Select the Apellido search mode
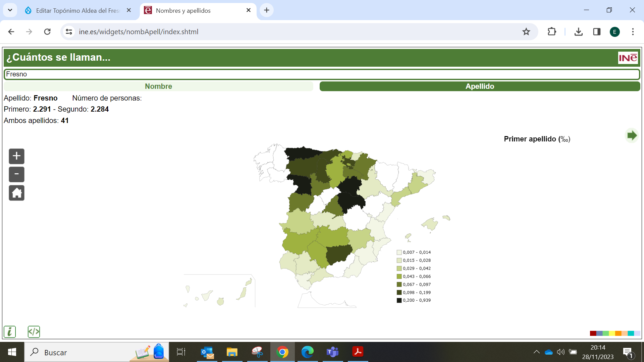This screenshot has width=644, height=362. [x=480, y=86]
